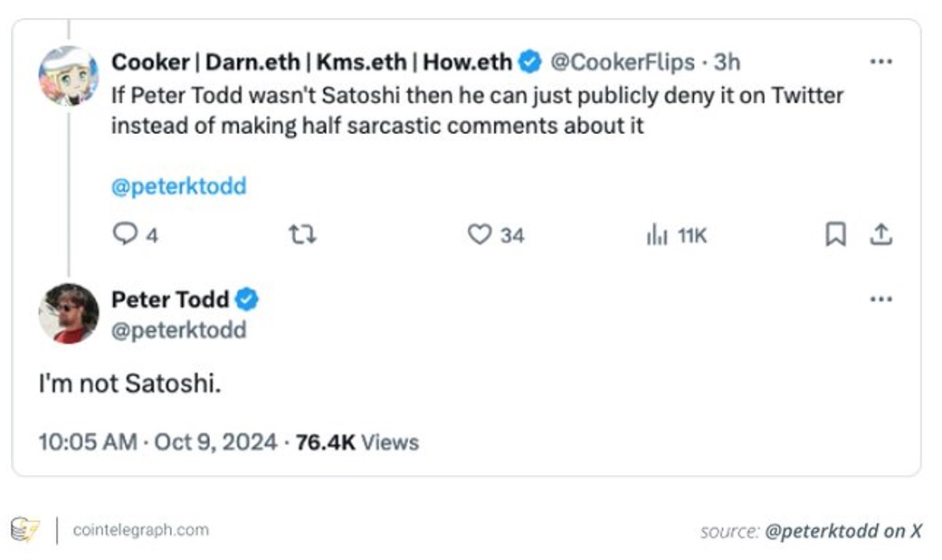Click the 3h timestamp on CookerFlips tweet
Screen dimensions: 942x560
point(727,62)
